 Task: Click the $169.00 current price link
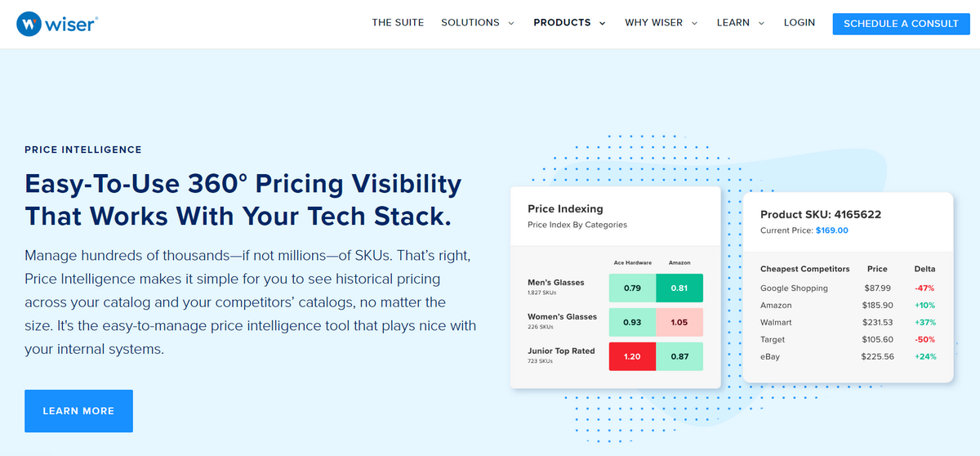(x=831, y=230)
